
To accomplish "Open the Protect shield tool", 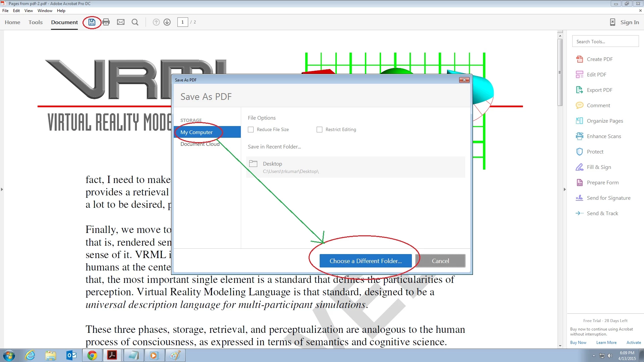I will click(x=595, y=152).
